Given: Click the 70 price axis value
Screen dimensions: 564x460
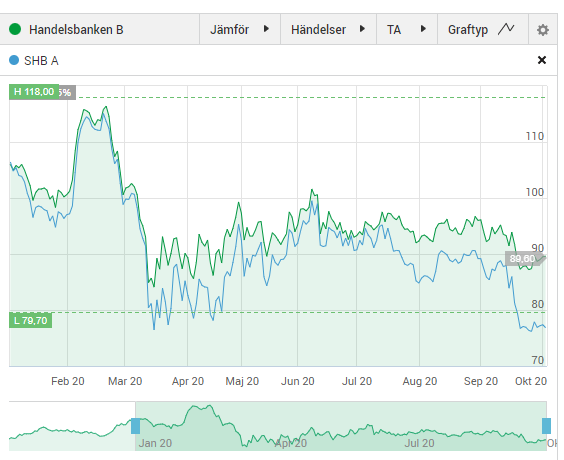Looking at the screenshot, I should click(538, 360).
